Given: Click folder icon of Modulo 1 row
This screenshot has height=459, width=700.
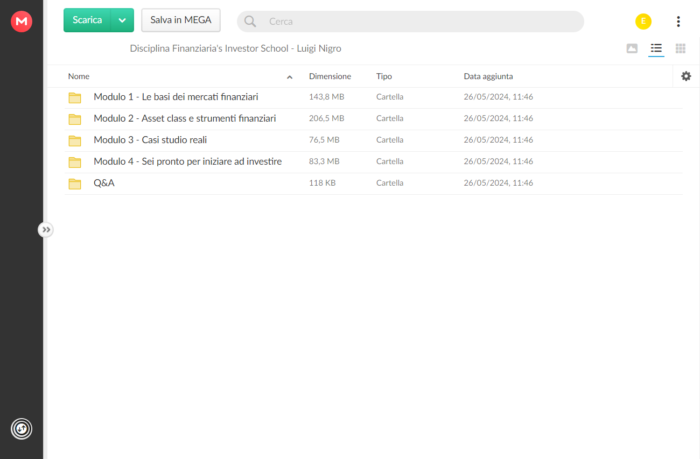Looking at the screenshot, I should click(75, 97).
